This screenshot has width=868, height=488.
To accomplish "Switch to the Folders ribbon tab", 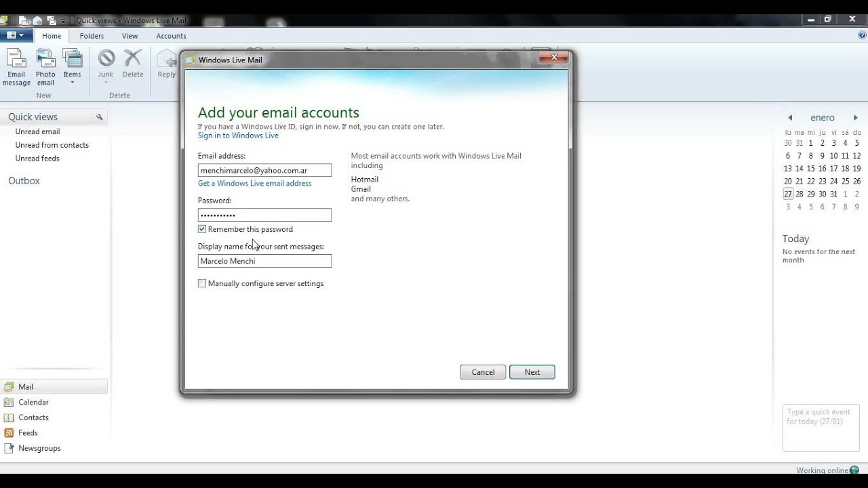I will [x=92, y=36].
